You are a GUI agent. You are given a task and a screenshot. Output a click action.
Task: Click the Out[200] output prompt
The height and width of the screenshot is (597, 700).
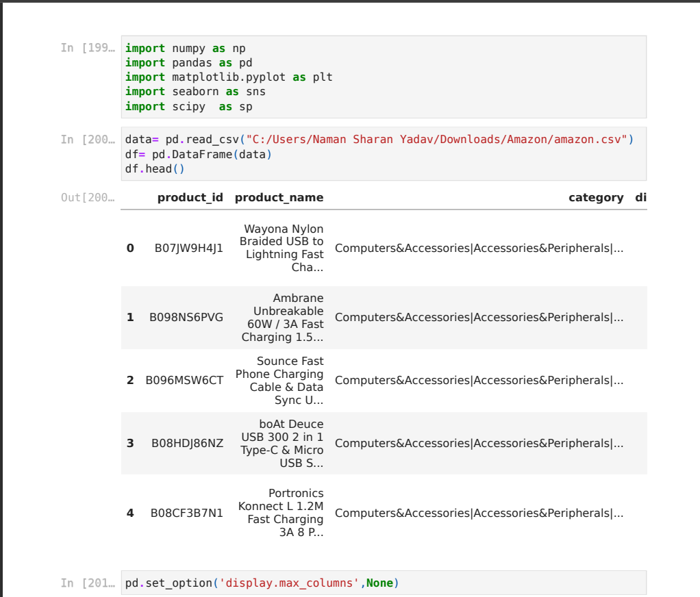coord(88,198)
